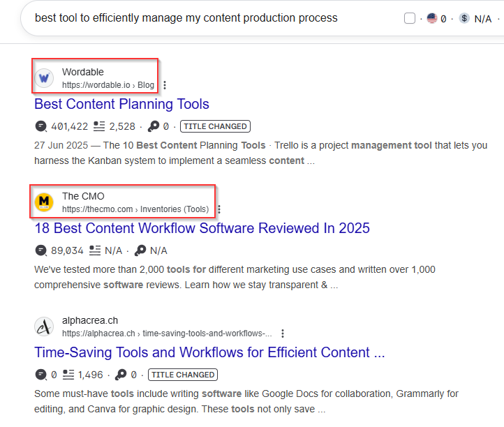Open the Best Content Planning Tools result
This screenshot has height=427, width=504.
tap(121, 104)
